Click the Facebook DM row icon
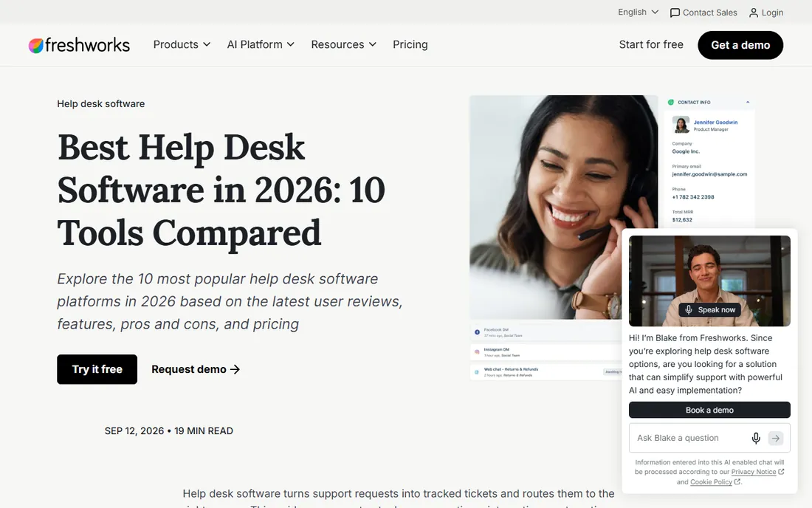This screenshot has width=812, height=508. [477, 332]
